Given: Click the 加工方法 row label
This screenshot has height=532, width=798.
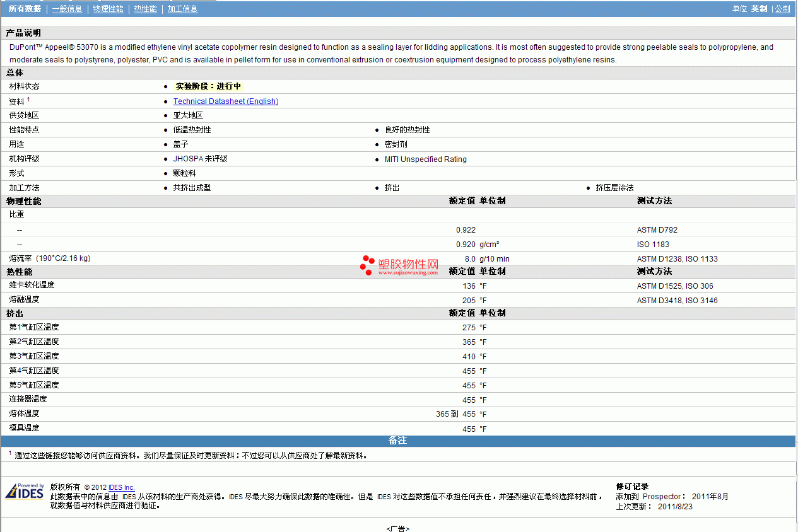Looking at the screenshot, I should tap(24, 188).
